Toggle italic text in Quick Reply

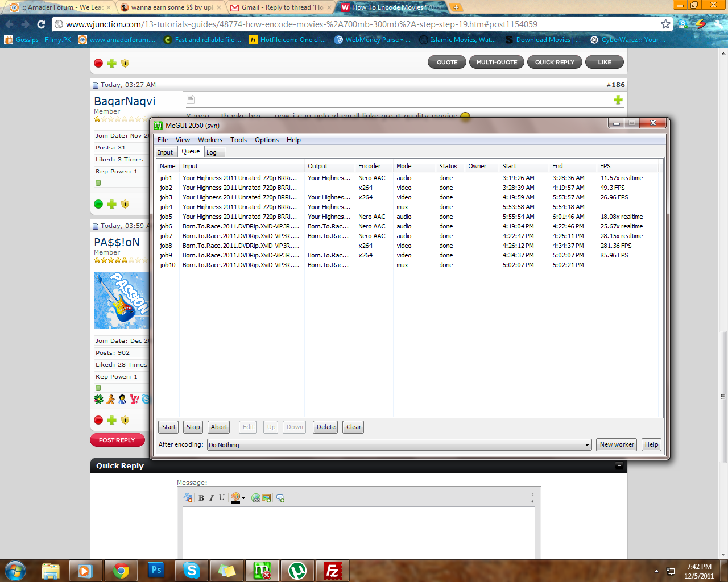coord(212,498)
